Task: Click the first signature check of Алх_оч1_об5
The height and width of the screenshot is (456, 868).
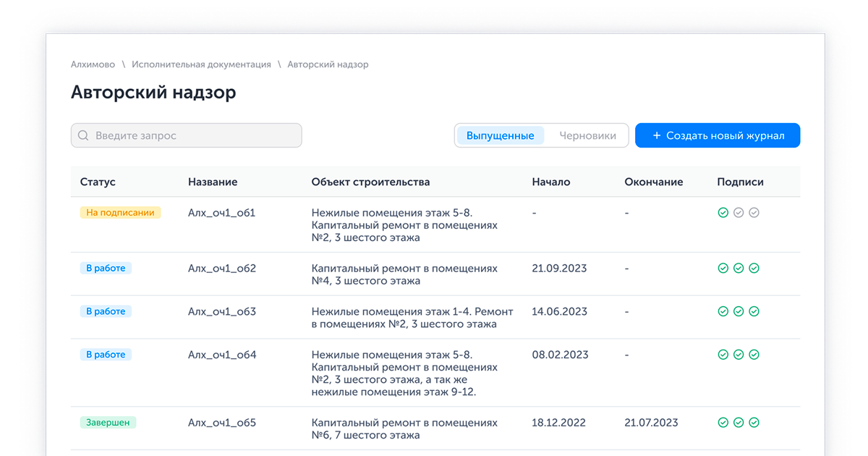Action: pos(723,423)
